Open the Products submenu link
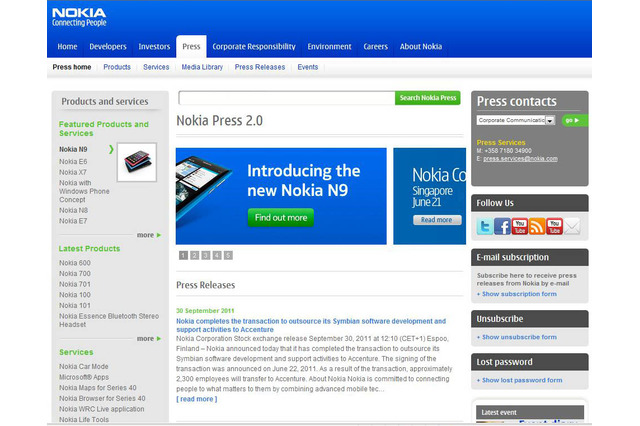 point(117,67)
